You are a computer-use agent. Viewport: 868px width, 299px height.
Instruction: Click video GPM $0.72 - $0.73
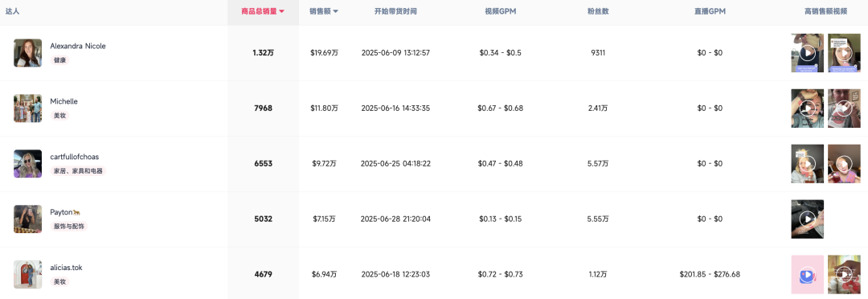[501, 274]
